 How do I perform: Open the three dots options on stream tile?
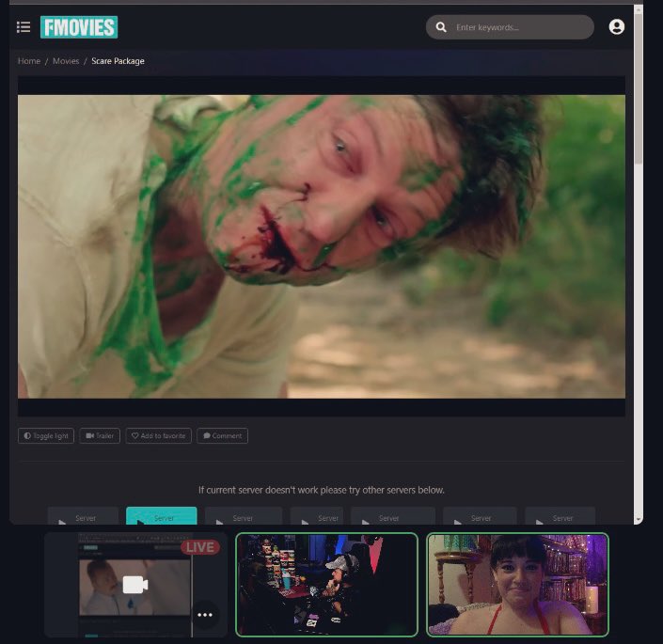point(205,615)
